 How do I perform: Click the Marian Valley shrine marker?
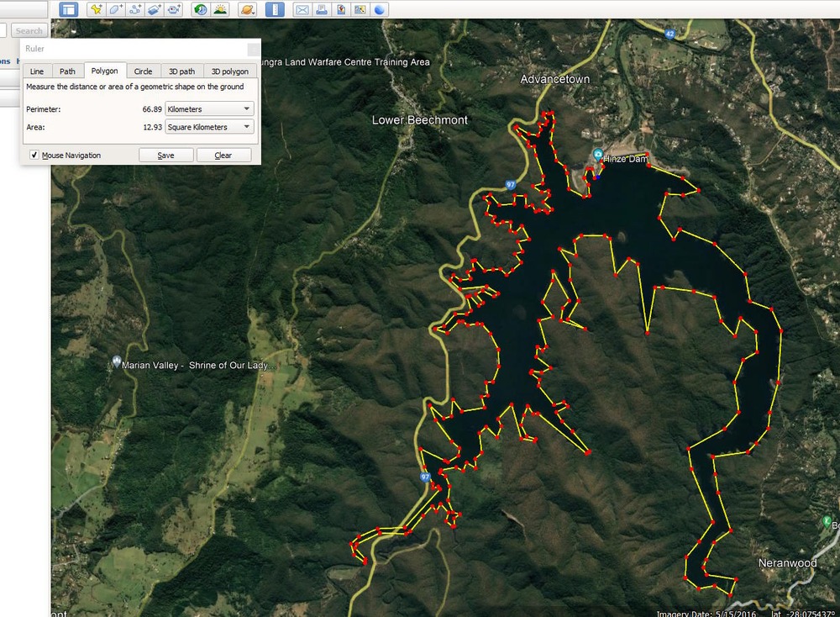coord(116,362)
